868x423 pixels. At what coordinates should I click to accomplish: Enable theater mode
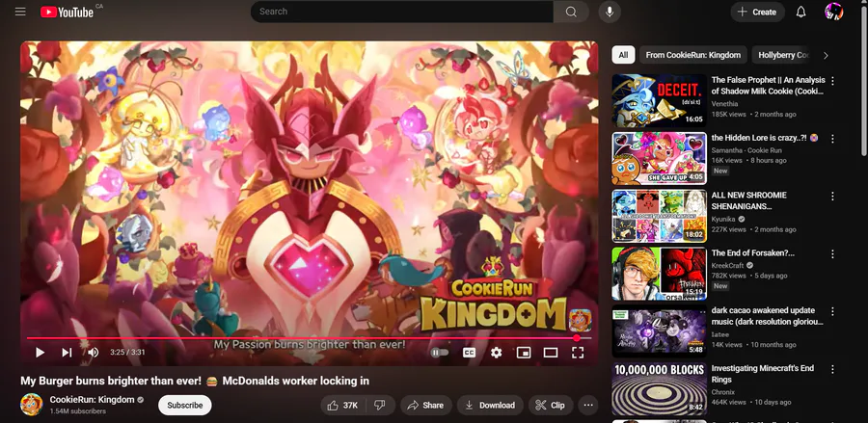551,353
